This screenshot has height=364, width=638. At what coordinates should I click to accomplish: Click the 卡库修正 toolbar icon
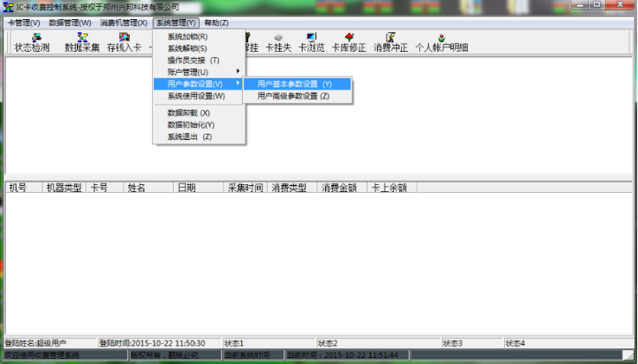tap(349, 42)
